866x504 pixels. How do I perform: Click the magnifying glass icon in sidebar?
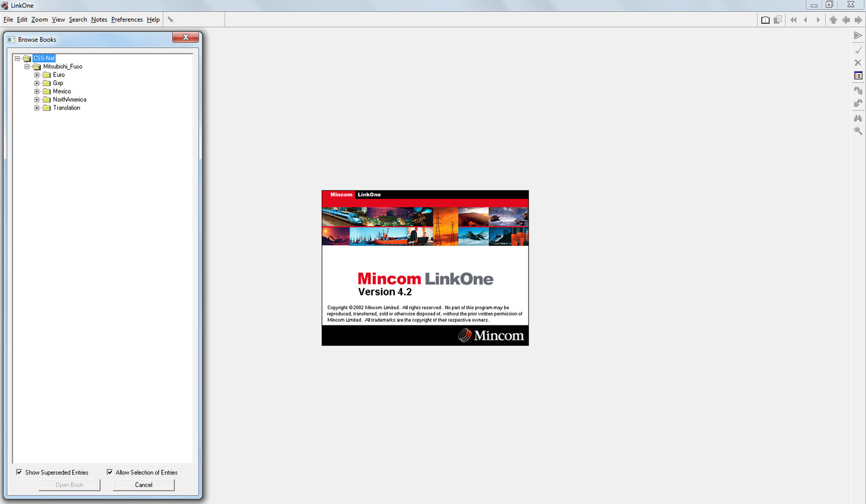(x=858, y=131)
